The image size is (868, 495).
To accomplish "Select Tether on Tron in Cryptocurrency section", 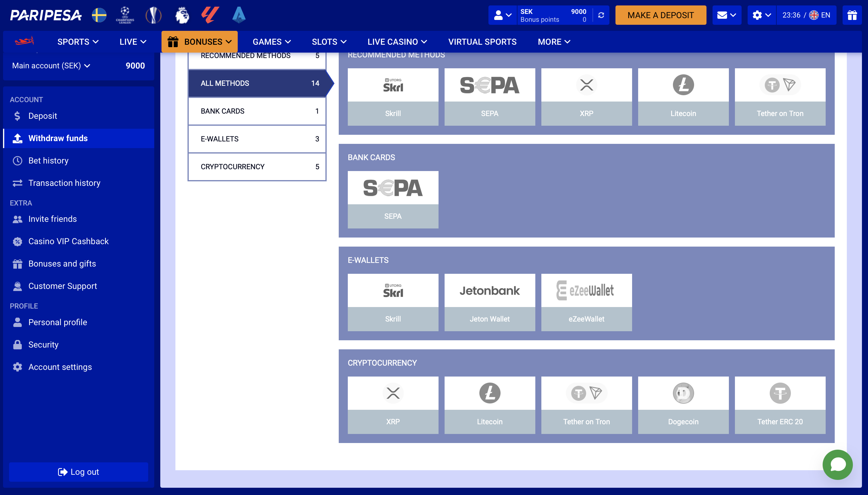I will (587, 405).
